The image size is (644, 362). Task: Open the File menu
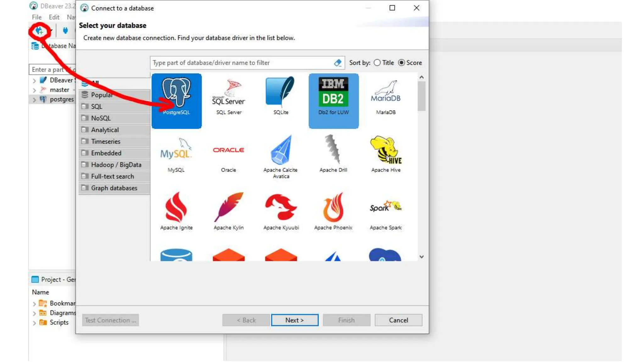click(36, 17)
